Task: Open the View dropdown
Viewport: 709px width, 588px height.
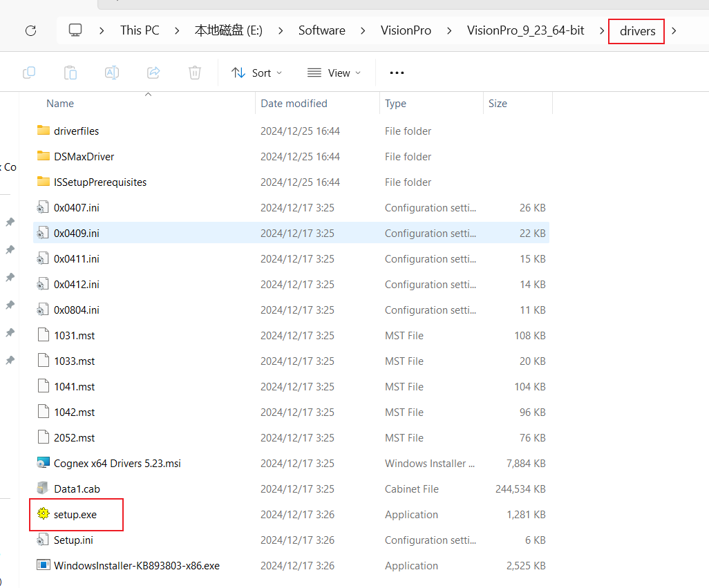Action: pyautogui.click(x=334, y=73)
